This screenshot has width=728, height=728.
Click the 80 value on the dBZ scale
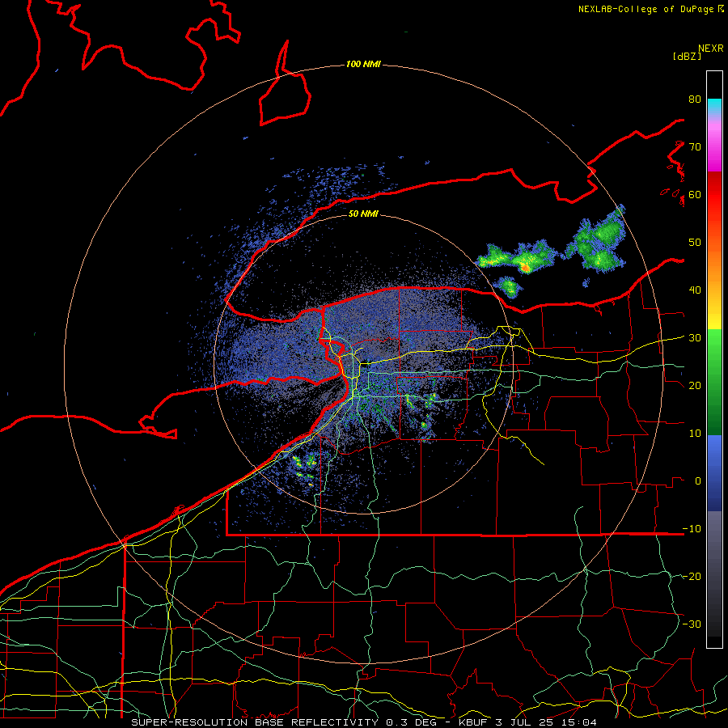coord(695,99)
